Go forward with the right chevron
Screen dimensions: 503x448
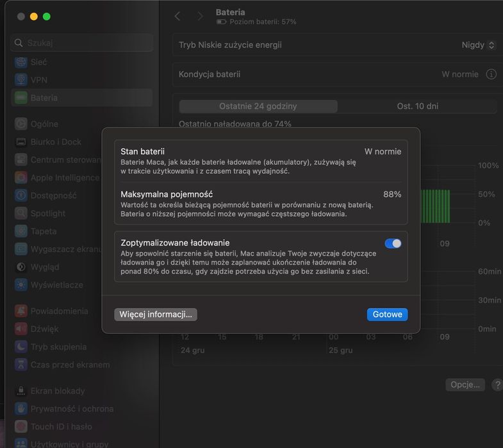pos(200,16)
